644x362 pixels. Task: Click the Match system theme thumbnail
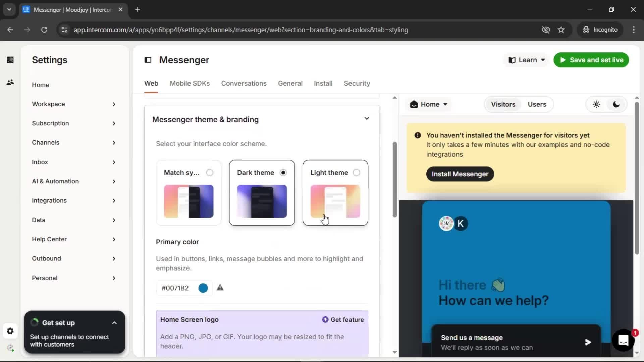[189, 201]
